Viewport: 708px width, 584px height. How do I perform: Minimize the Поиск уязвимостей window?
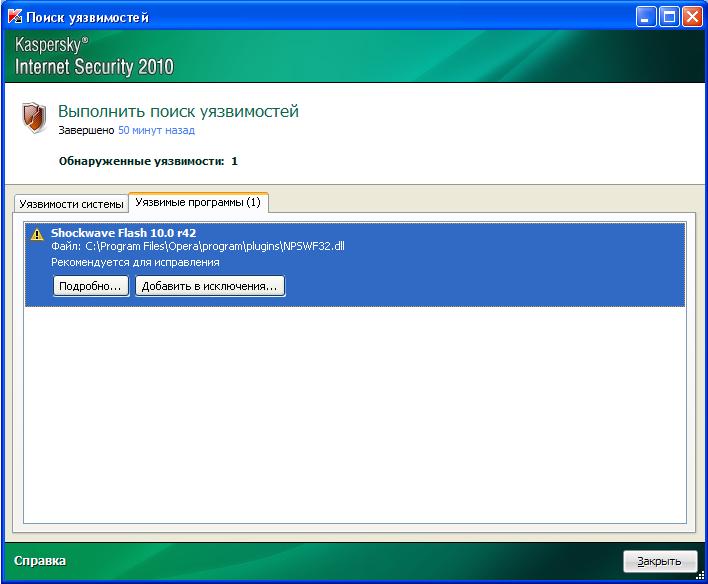pos(646,17)
